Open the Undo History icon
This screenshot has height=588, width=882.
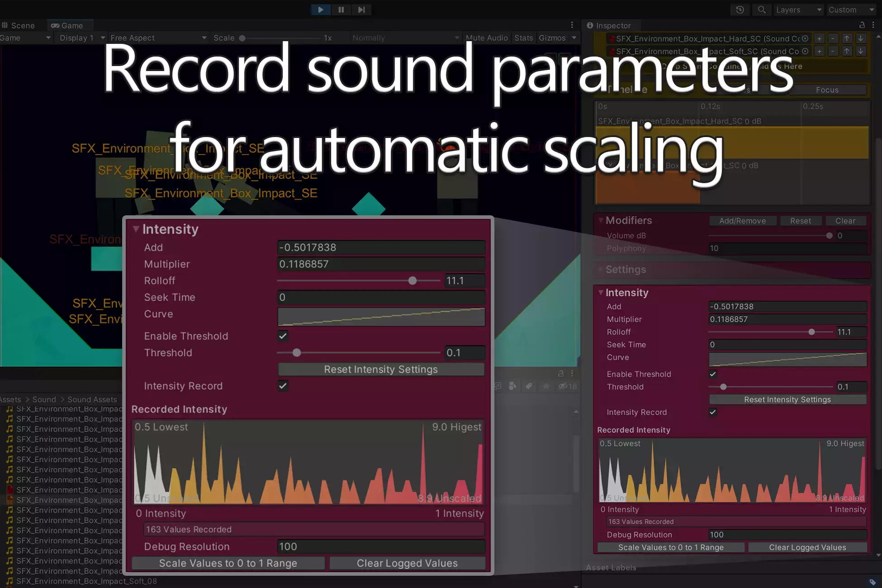[740, 9]
